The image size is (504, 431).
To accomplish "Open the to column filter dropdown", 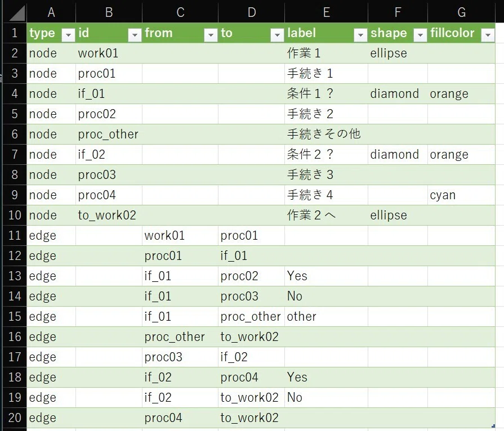I will pyautogui.click(x=277, y=35).
